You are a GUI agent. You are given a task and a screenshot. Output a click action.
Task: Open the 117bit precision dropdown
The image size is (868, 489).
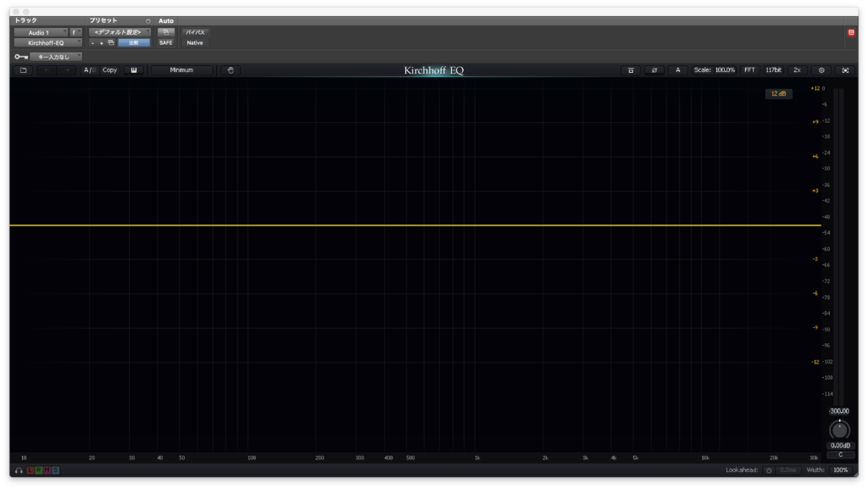click(773, 70)
